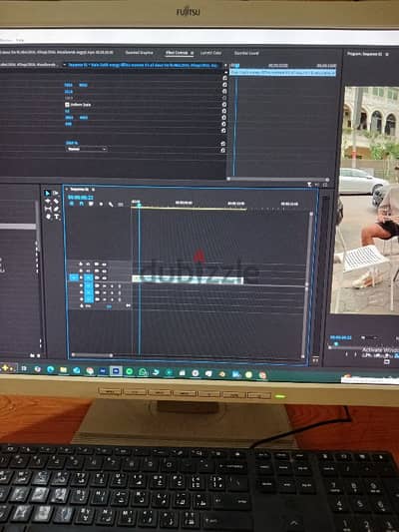
Task: Reset the Blend Mode parameter
Action: coord(223,150)
